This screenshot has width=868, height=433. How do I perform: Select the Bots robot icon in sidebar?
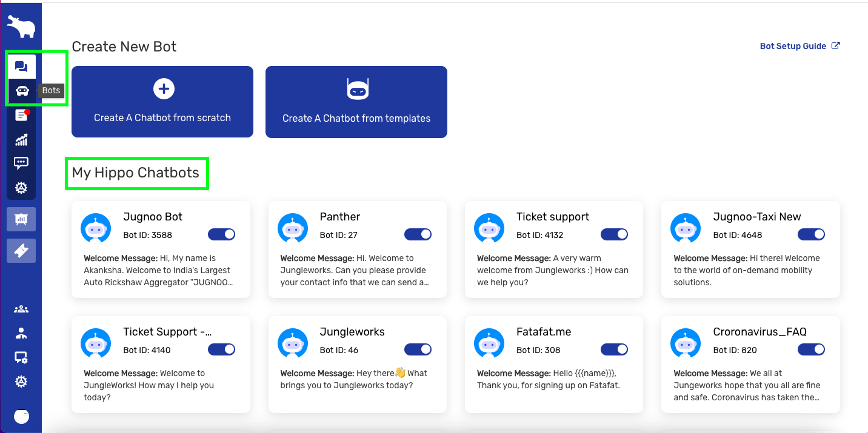point(22,91)
